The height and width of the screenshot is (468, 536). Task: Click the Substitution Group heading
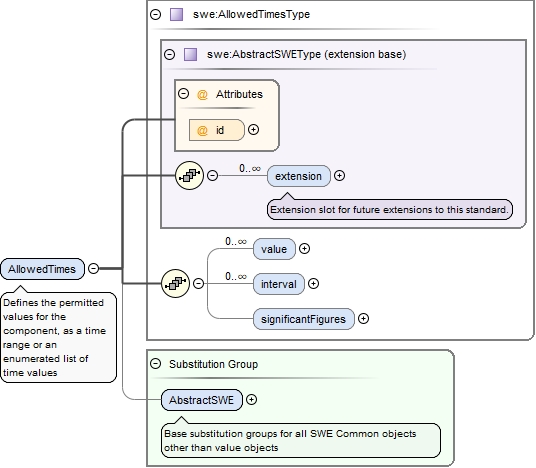213,364
